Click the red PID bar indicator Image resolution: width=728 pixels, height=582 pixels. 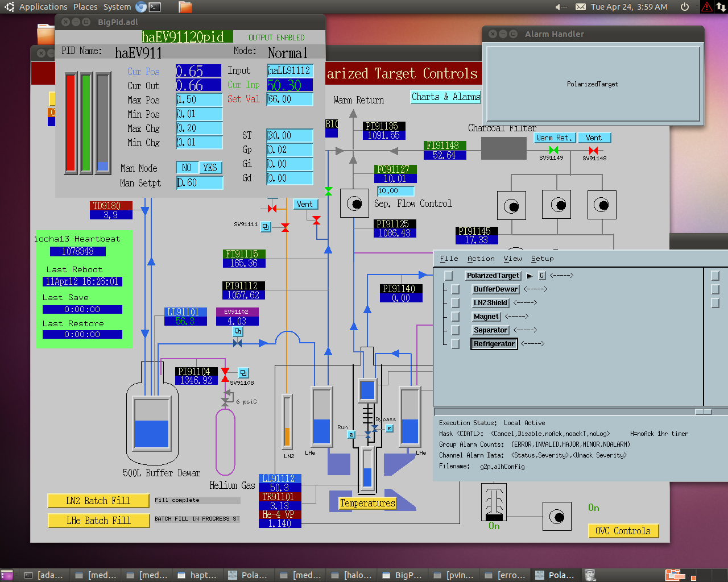71,123
